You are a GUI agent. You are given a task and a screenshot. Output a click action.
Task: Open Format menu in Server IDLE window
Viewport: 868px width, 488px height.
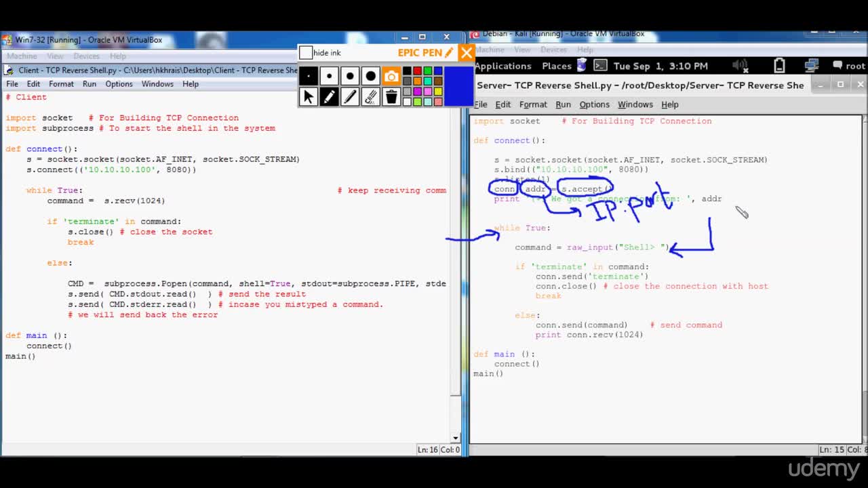[533, 104]
